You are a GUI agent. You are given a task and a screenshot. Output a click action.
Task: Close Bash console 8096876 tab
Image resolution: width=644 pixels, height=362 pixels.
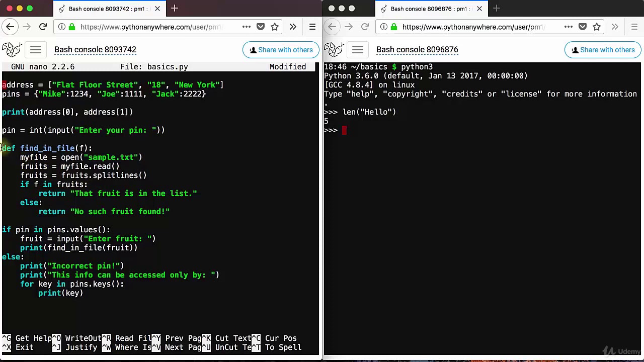(479, 9)
